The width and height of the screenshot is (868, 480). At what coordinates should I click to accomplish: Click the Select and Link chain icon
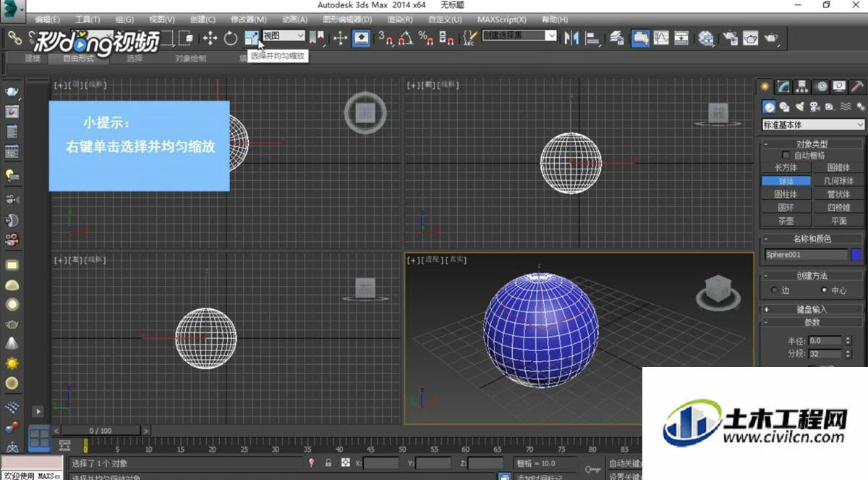(x=14, y=38)
